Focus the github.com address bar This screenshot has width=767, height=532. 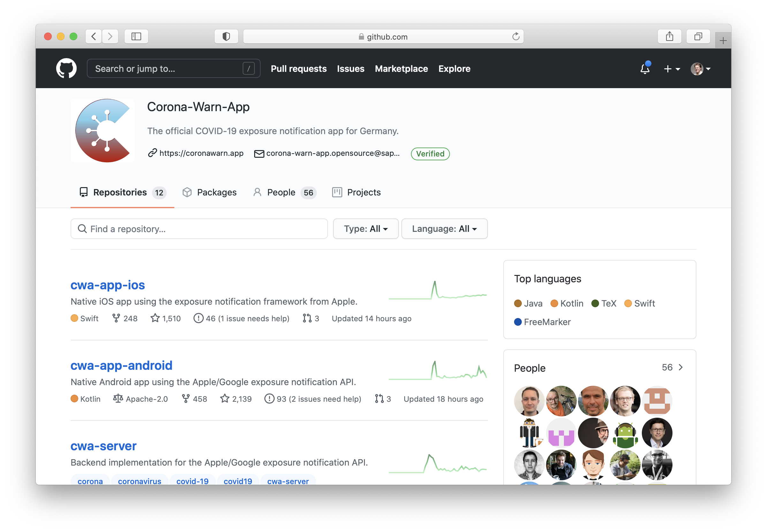click(x=383, y=36)
